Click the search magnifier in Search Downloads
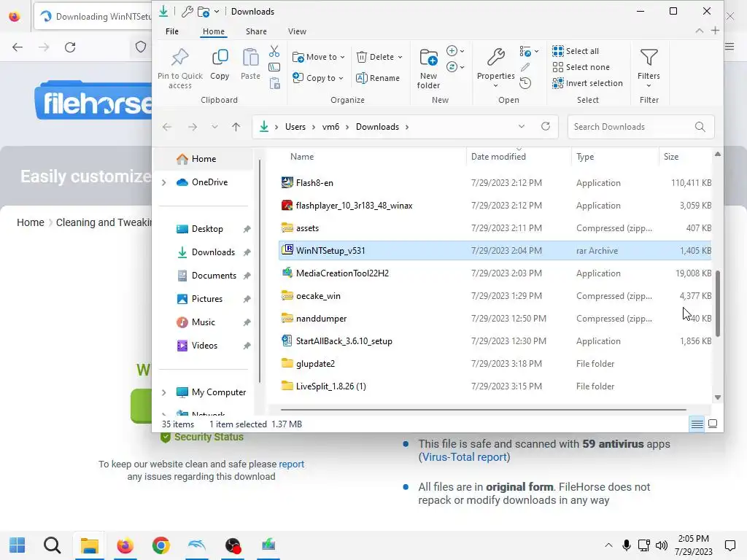This screenshot has height=560, width=747. coord(700,127)
